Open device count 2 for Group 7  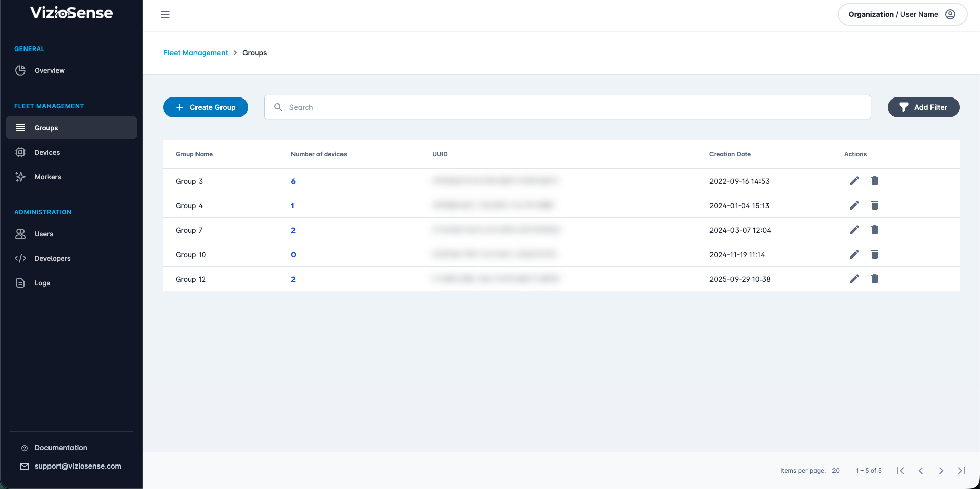point(293,230)
